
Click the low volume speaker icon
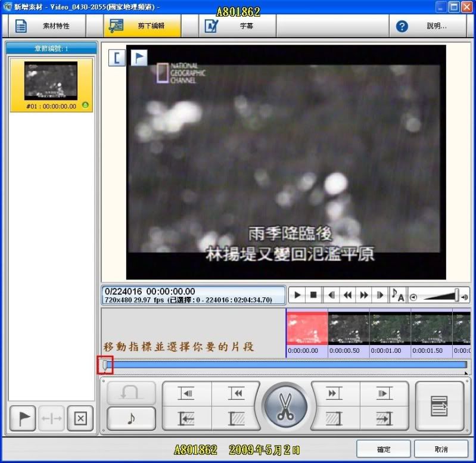(x=413, y=297)
